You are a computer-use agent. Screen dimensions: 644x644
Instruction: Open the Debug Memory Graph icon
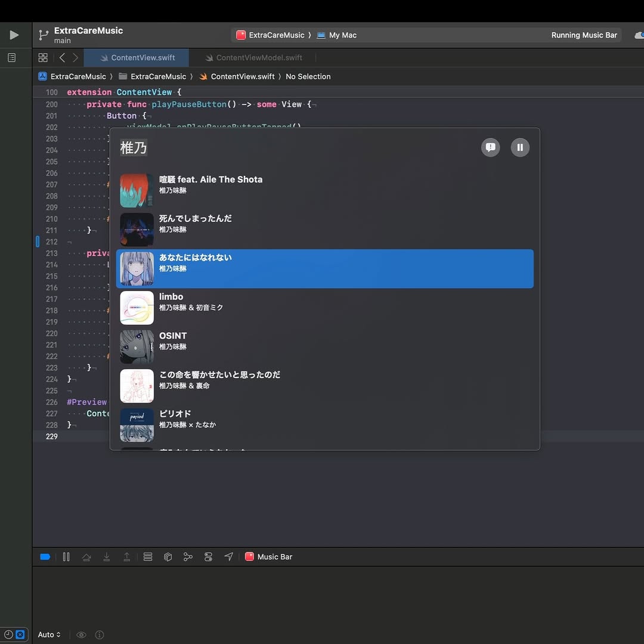coord(188,557)
